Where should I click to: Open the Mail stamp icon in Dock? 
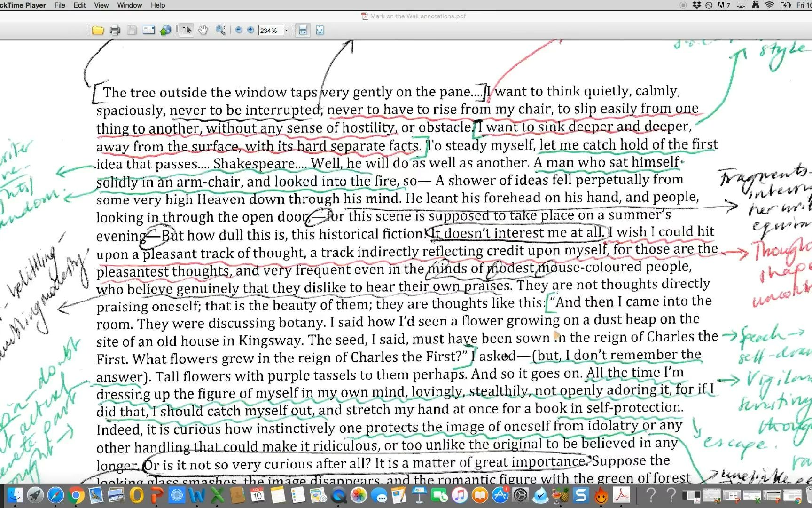point(96,495)
